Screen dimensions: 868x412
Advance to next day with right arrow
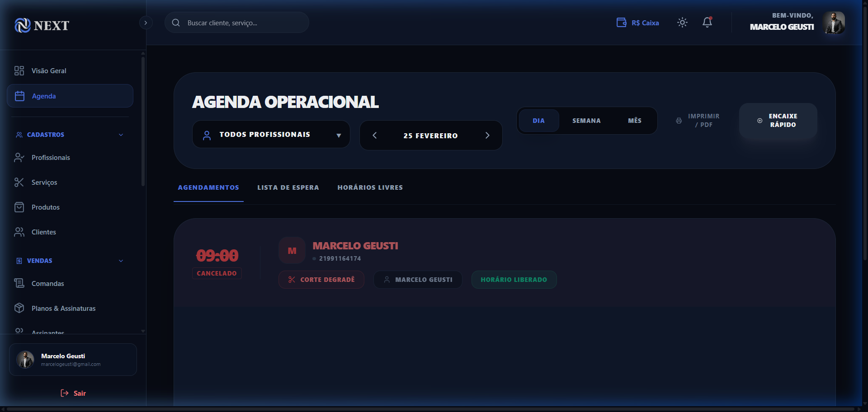(487, 135)
